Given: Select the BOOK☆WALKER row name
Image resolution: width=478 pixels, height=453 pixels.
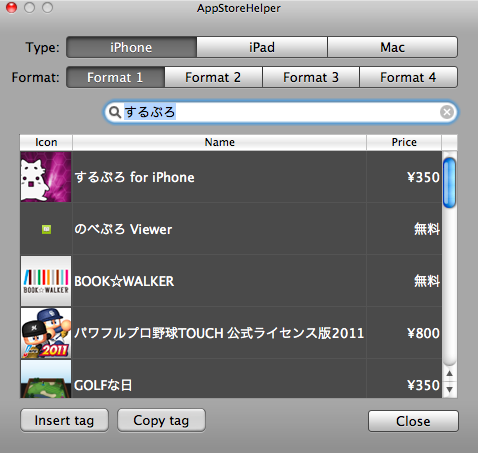Looking at the screenshot, I should pos(124,281).
